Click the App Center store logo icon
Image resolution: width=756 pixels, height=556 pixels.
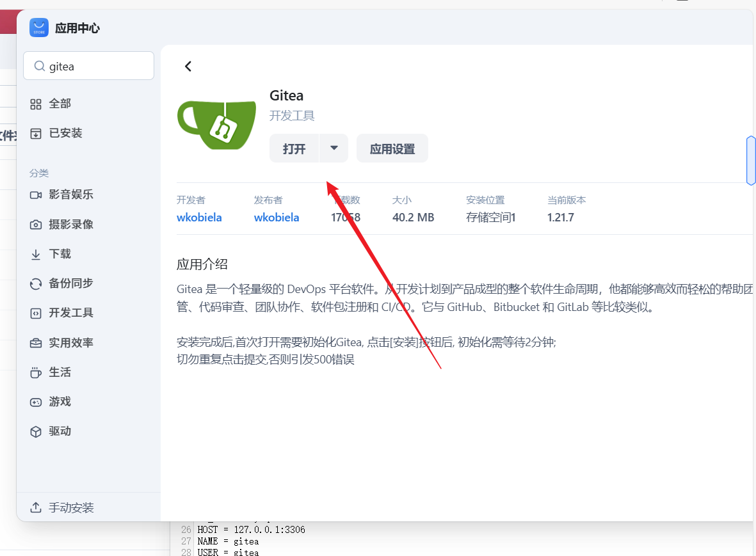(39, 28)
